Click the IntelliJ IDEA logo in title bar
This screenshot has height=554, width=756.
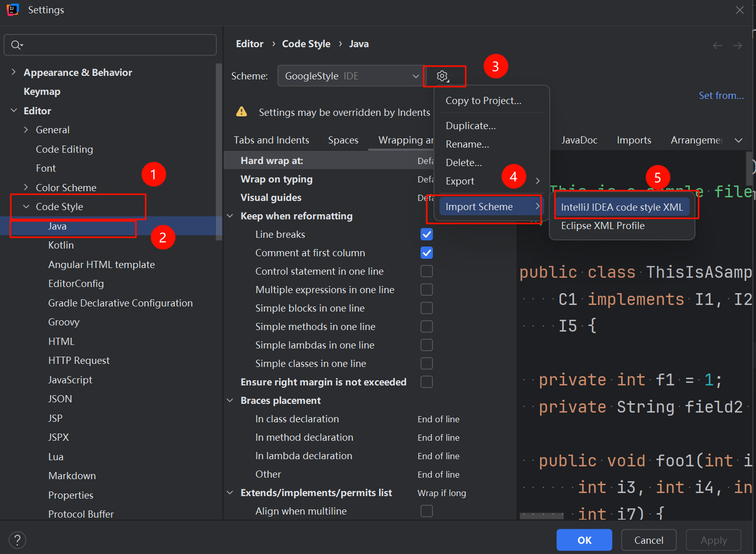pyautogui.click(x=13, y=10)
